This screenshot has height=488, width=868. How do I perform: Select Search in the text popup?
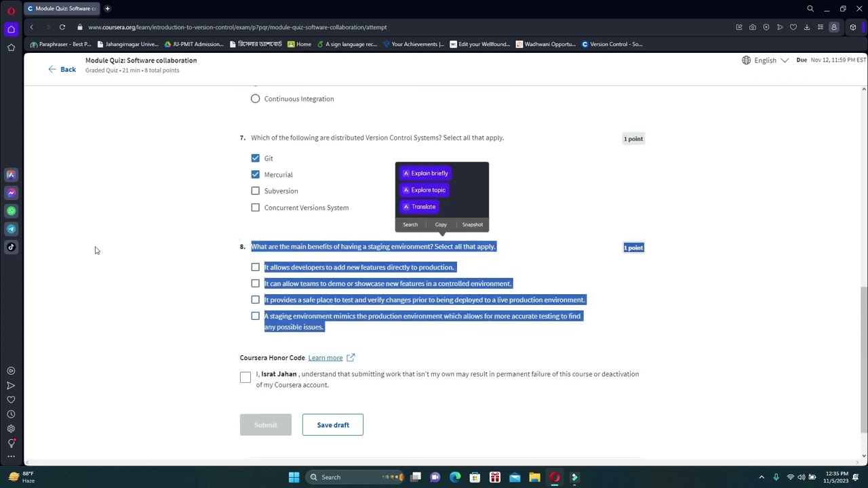(x=410, y=224)
